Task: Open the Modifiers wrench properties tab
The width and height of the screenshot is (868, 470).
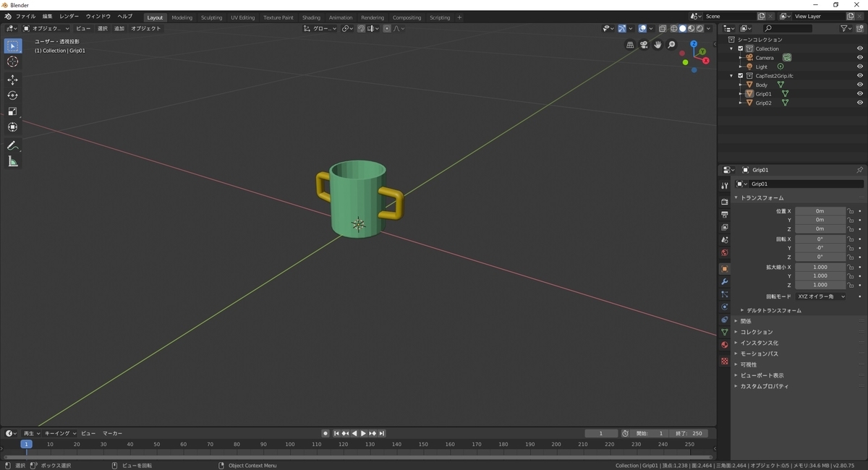Action: (x=724, y=281)
